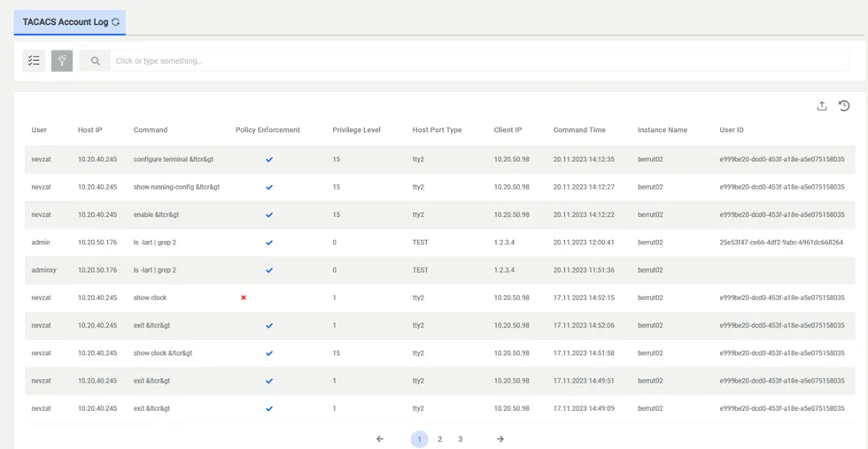Click the magnifier search icon
This screenshot has width=868, height=449.
[x=96, y=61]
